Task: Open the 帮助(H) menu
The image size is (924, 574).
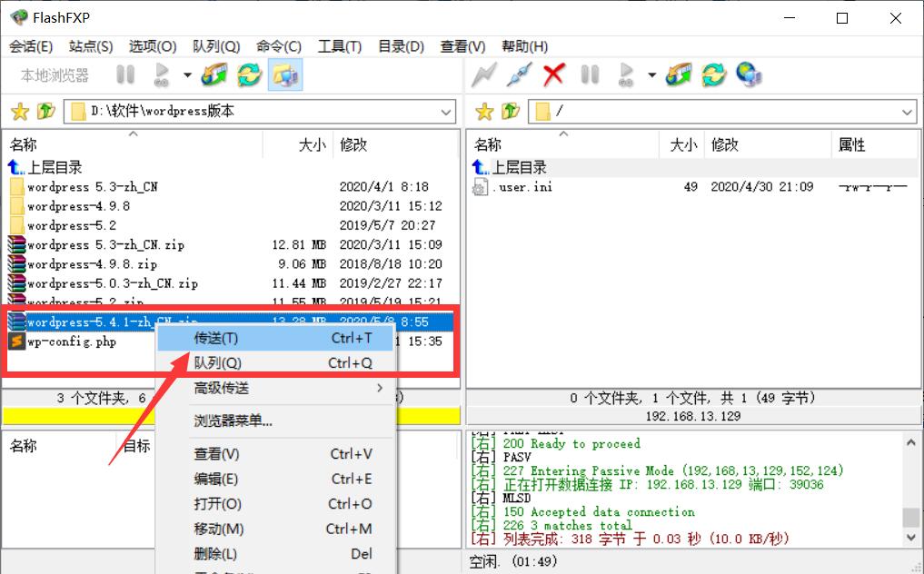Action: pyautogui.click(x=524, y=46)
